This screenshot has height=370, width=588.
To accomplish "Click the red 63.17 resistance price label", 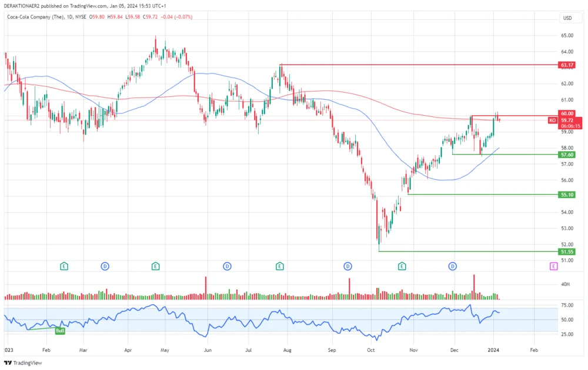I will (x=566, y=66).
